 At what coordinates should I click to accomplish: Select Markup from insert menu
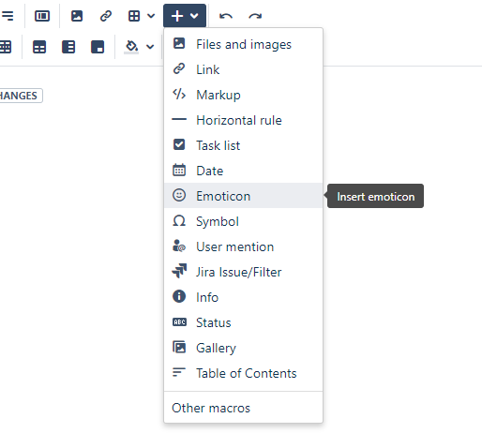pos(243,95)
